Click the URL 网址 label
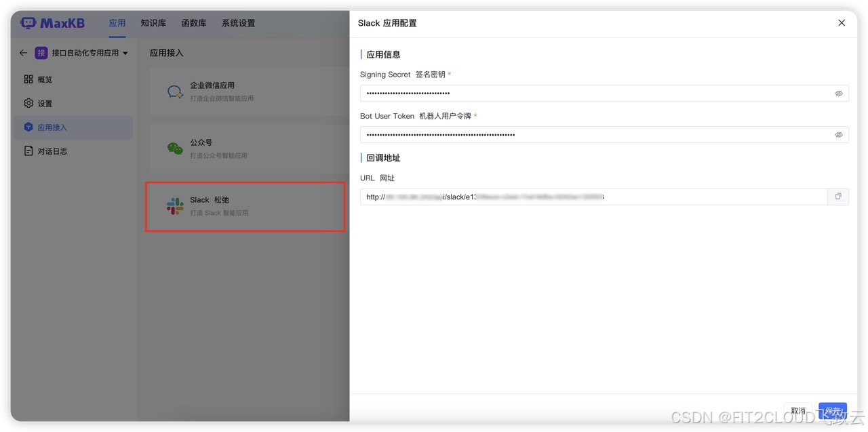The image size is (868, 432). click(377, 178)
